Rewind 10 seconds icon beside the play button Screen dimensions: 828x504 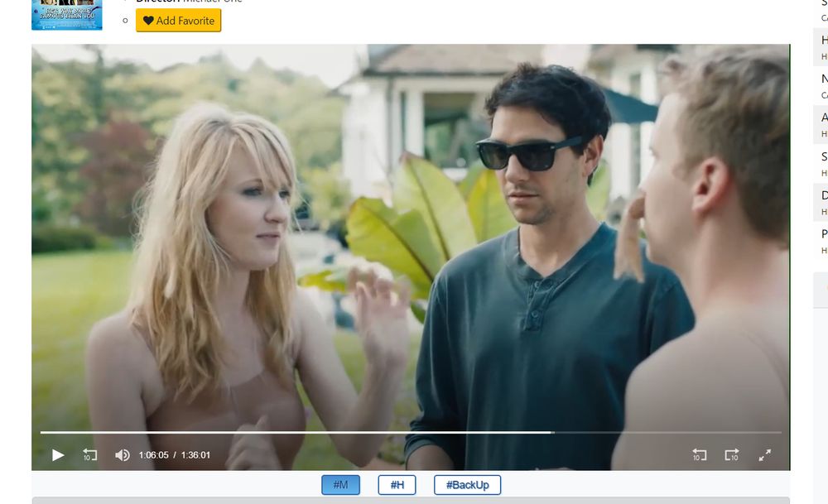pos(89,455)
